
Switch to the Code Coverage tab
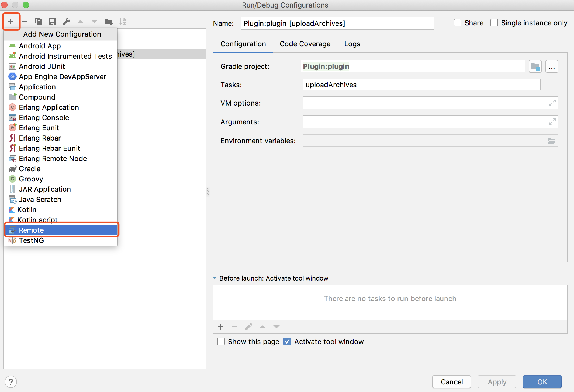[305, 44]
